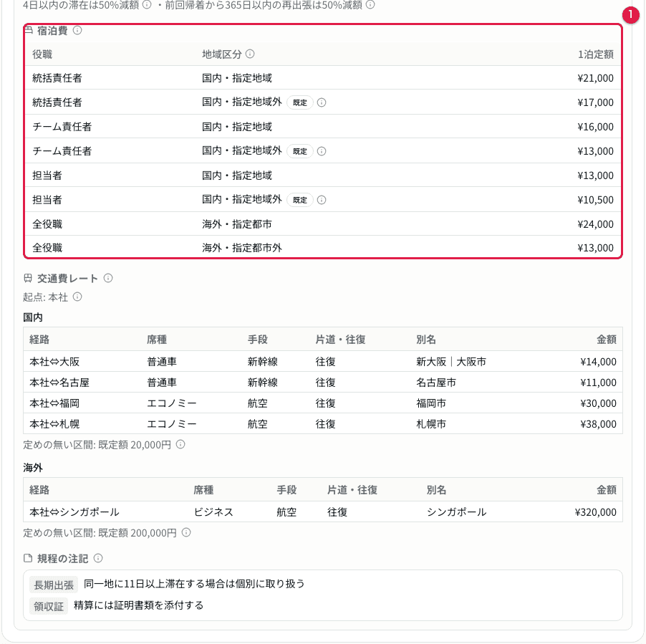Select ¥24,000 overseas lodging rate

point(595,224)
